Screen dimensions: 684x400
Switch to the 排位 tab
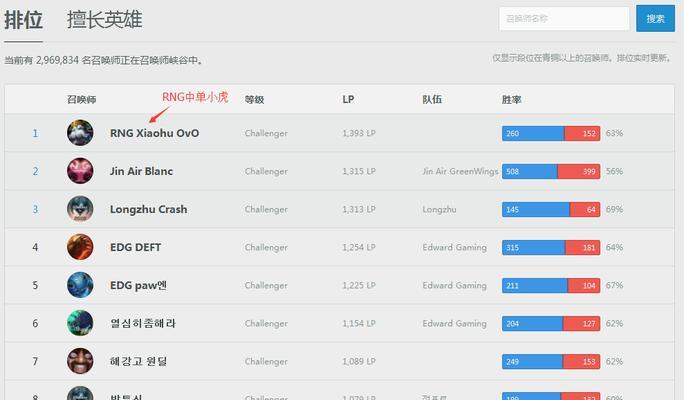24,20
